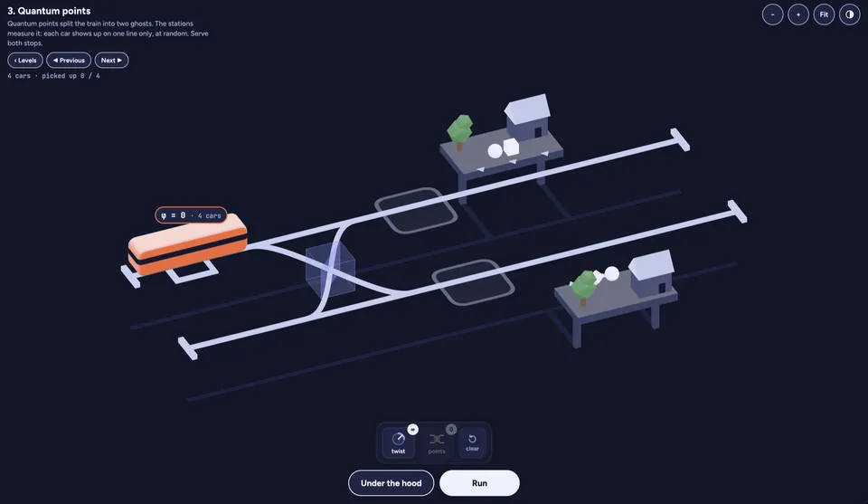868x504 pixels.
Task: Advance to the Next level
Action: click(111, 61)
